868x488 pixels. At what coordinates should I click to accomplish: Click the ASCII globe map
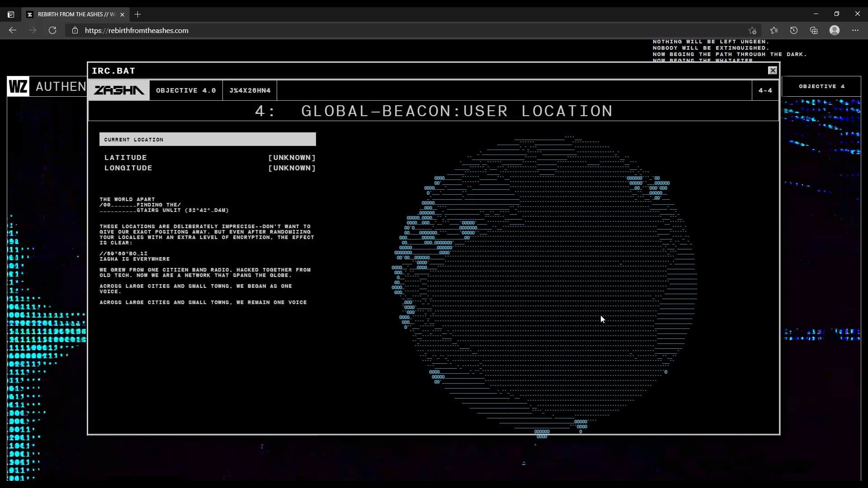pyautogui.click(x=544, y=286)
